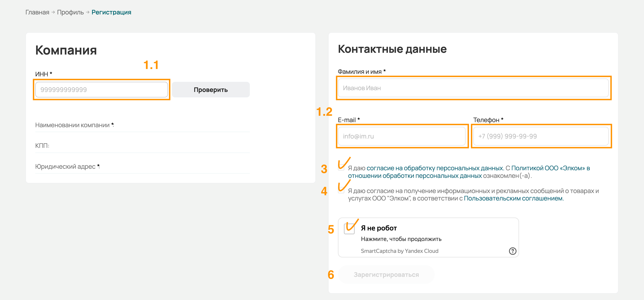Open "согласие на обработку персональных данных" link

[435, 168]
